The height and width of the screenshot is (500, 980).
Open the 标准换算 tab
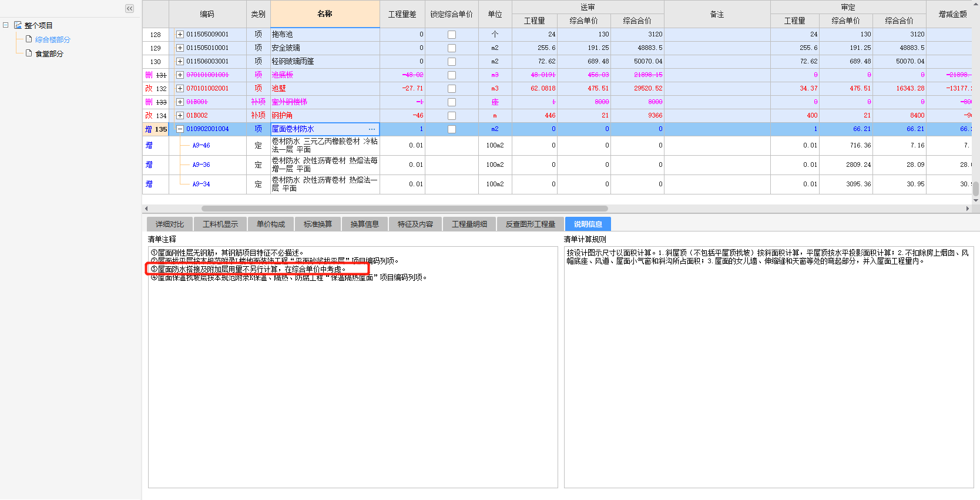coord(318,224)
